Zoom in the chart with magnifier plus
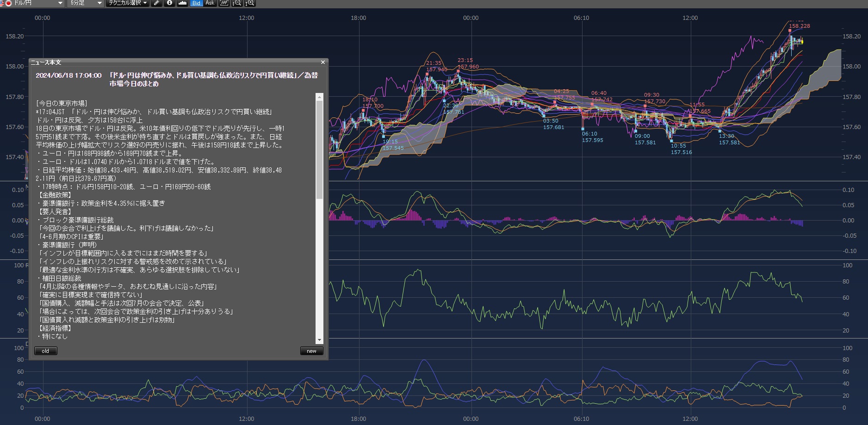 pos(250,3)
